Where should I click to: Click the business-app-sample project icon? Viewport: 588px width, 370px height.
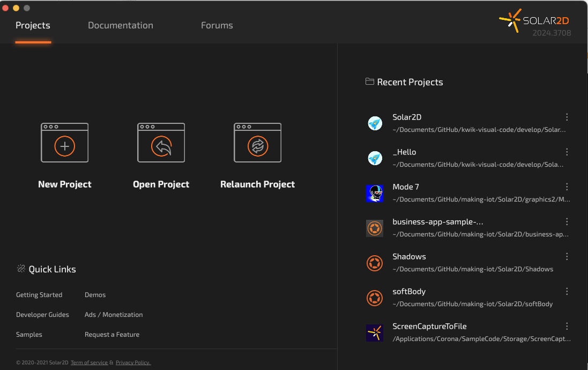point(375,228)
